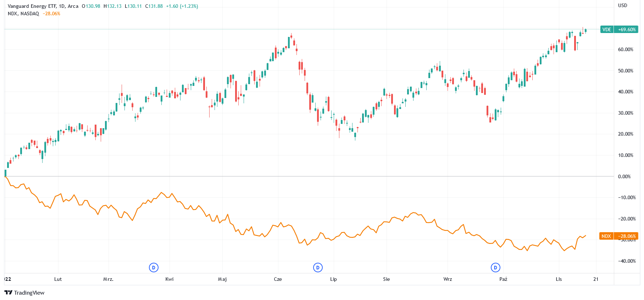Click the Wrz month label

tap(448, 279)
